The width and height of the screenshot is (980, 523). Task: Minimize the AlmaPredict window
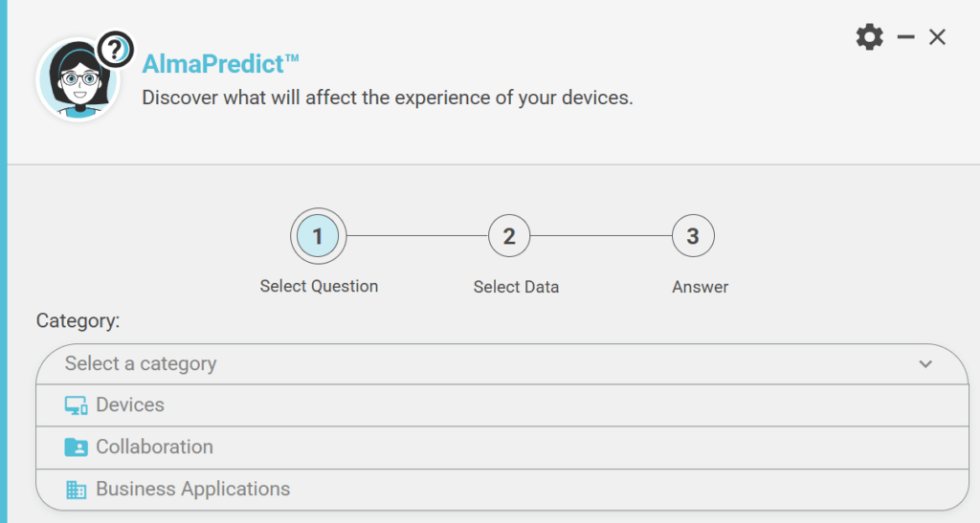pos(905,37)
